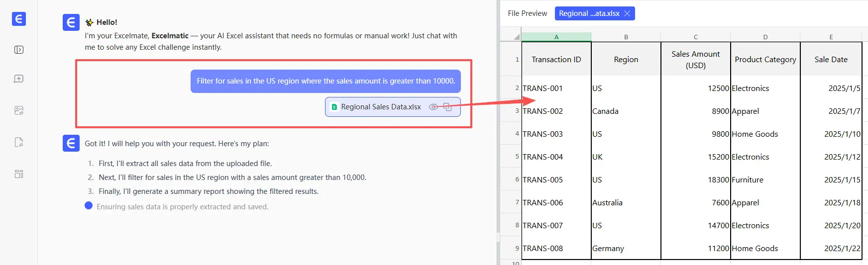Click the select-all corner of the spreadsheet
This screenshot has height=265, width=868.
[516, 36]
